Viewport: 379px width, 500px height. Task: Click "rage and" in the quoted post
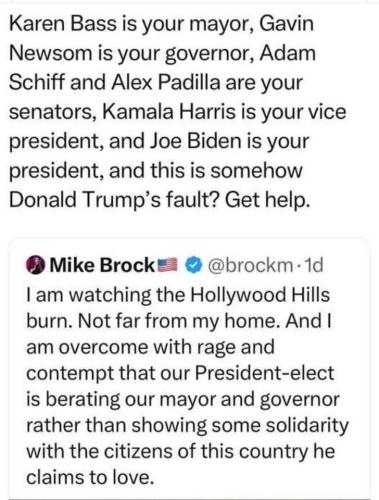coord(236,347)
